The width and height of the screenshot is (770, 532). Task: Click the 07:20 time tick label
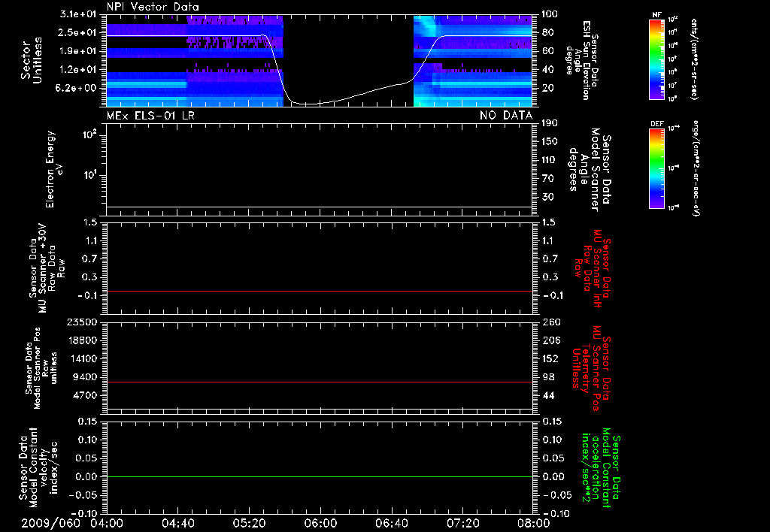[462, 523]
